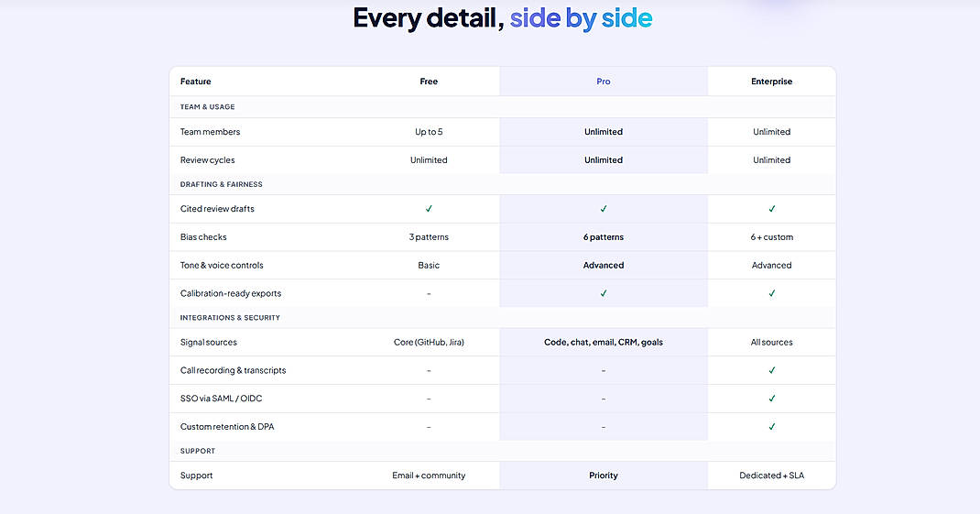Click Pro checkmark for Cited review drafts
This screenshot has height=514, width=980.
604,209
